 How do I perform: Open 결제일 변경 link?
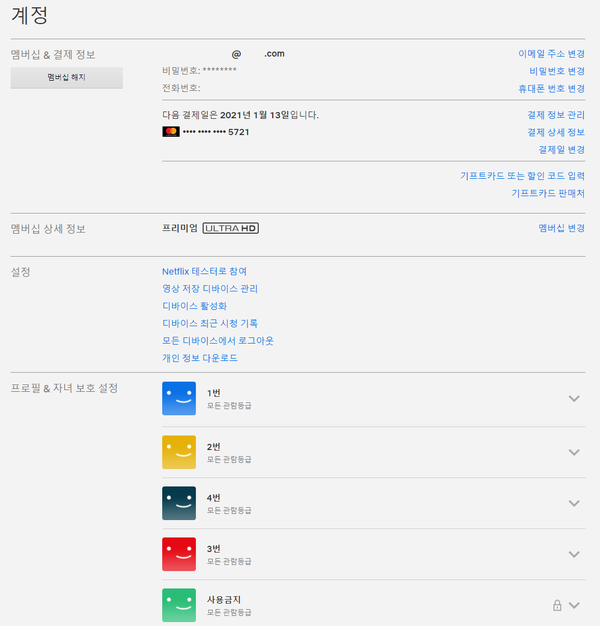click(562, 150)
